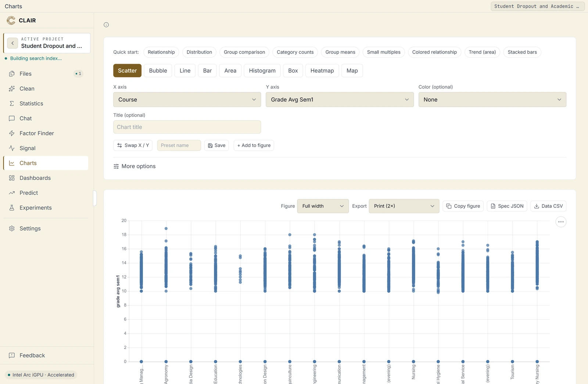Apply the Group means quick start
The image size is (588, 384).
[340, 52]
